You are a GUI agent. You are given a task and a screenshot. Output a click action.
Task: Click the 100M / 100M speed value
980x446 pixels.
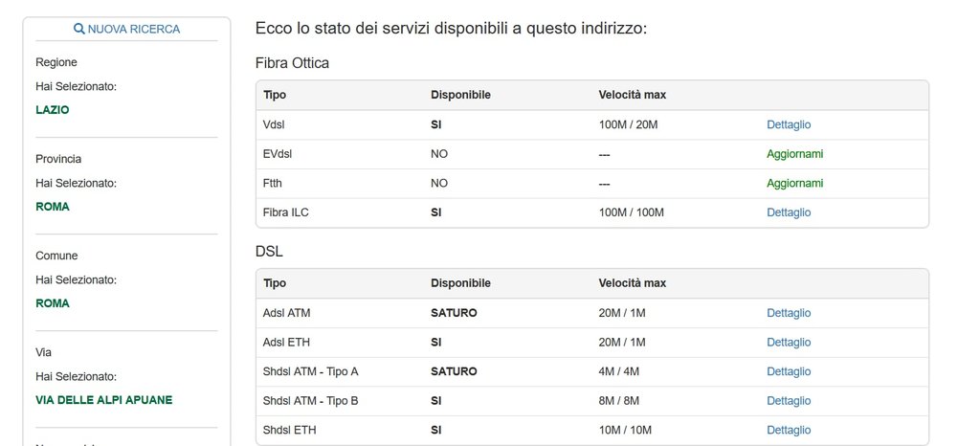(x=631, y=212)
